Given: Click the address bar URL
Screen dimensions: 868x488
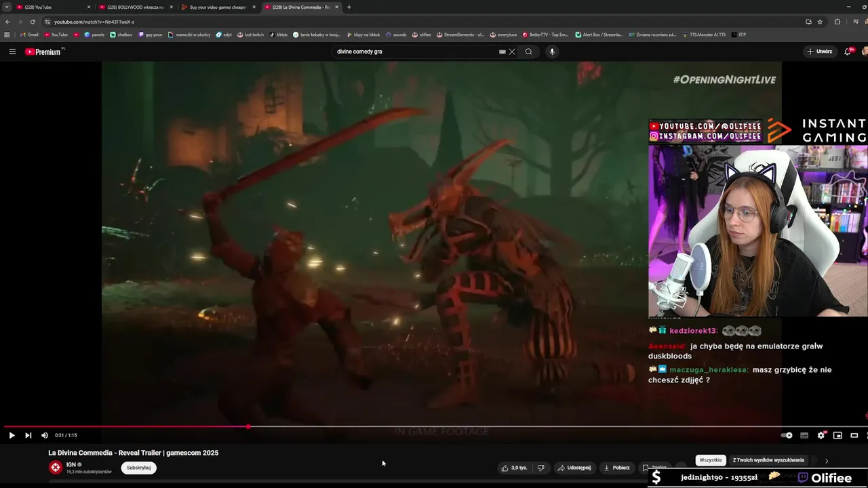Looking at the screenshot, I should pyautogui.click(x=94, y=22).
